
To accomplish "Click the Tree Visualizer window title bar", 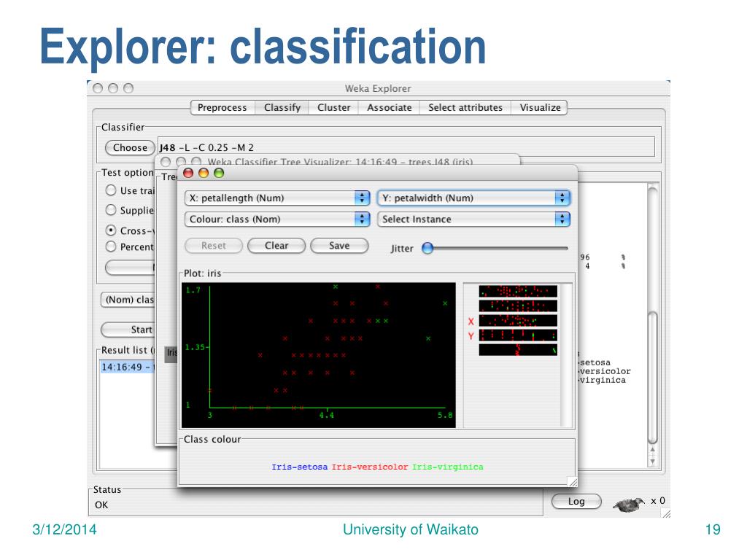I will pyautogui.click(x=337, y=161).
